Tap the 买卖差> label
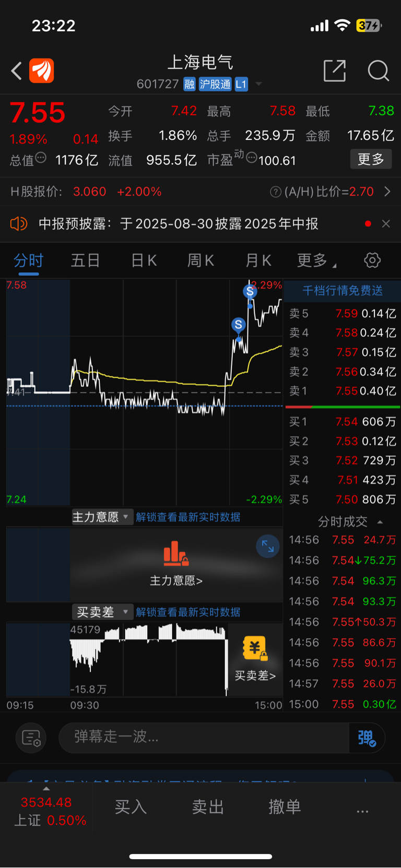The height and width of the screenshot is (868, 401). click(255, 675)
